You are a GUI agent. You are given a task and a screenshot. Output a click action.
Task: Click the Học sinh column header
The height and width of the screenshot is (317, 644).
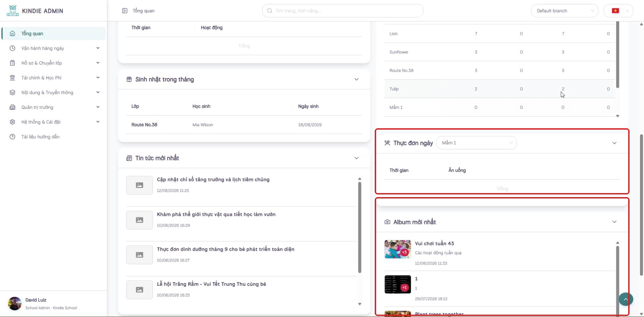tap(201, 106)
